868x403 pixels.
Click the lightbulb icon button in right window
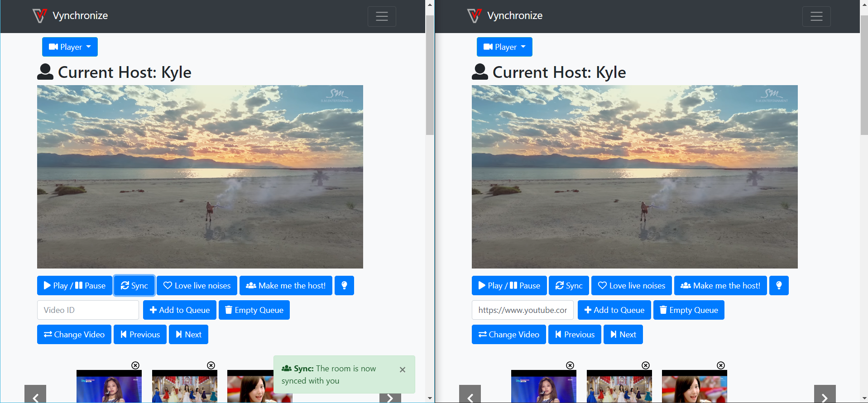pos(779,285)
